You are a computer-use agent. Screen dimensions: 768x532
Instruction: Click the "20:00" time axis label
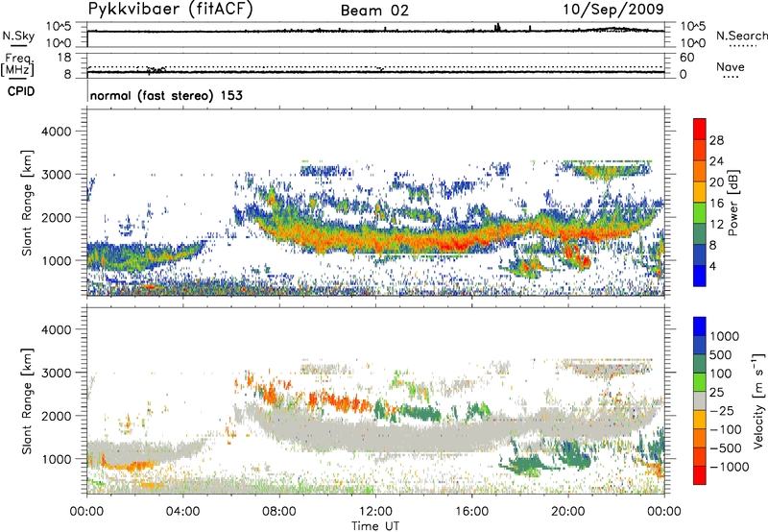[x=568, y=512]
